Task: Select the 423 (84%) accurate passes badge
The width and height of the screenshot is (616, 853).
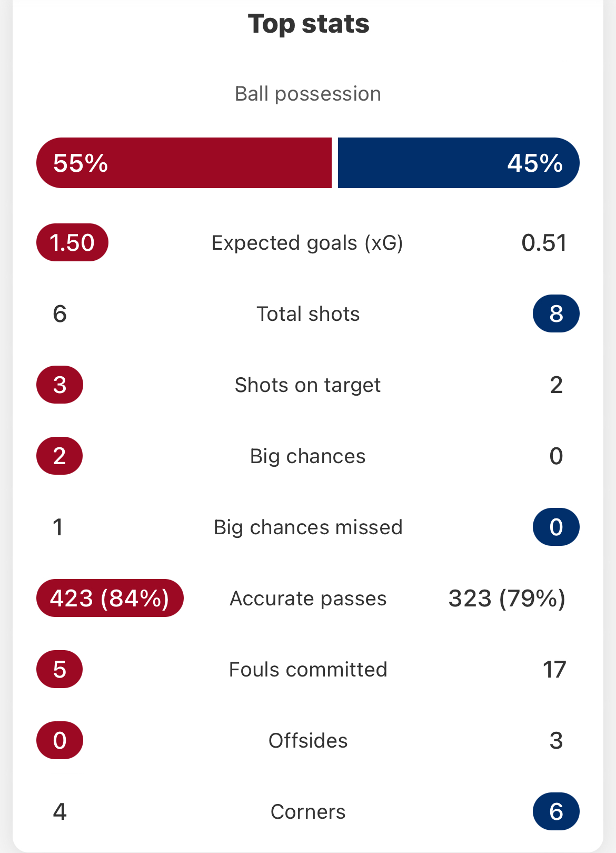Action: [x=110, y=598]
